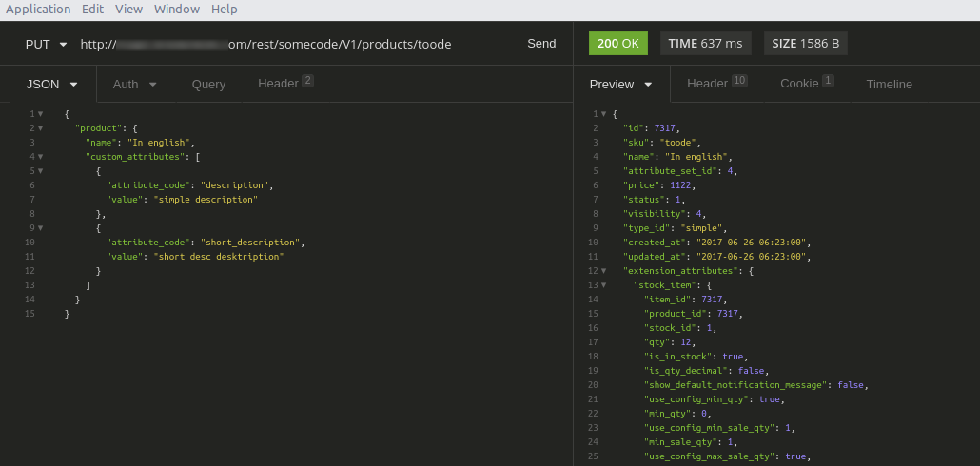Click "description" attribute code on line 6
The image size is (980, 466).
(x=236, y=185)
